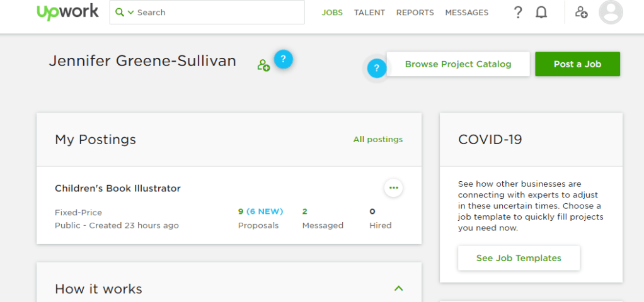Click the Post a Job button
The image size is (644, 302).
point(577,64)
